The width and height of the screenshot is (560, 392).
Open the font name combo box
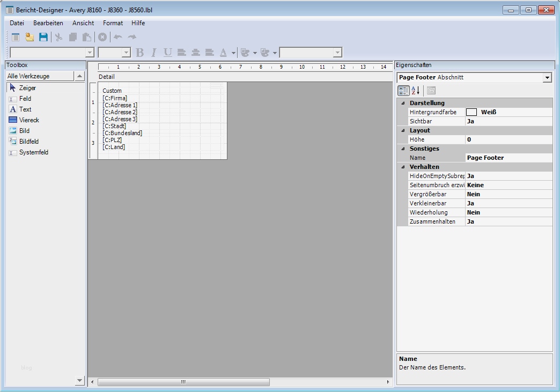tap(52, 53)
